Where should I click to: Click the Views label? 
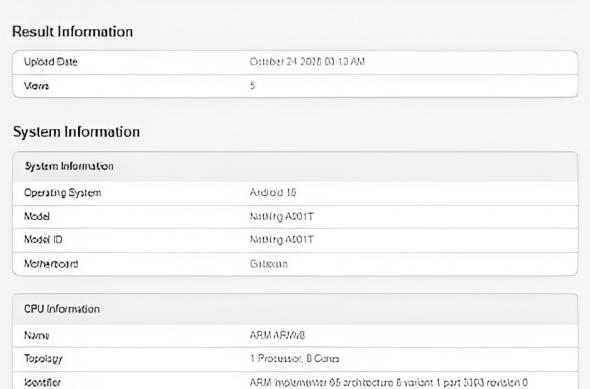tap(36, 86)
